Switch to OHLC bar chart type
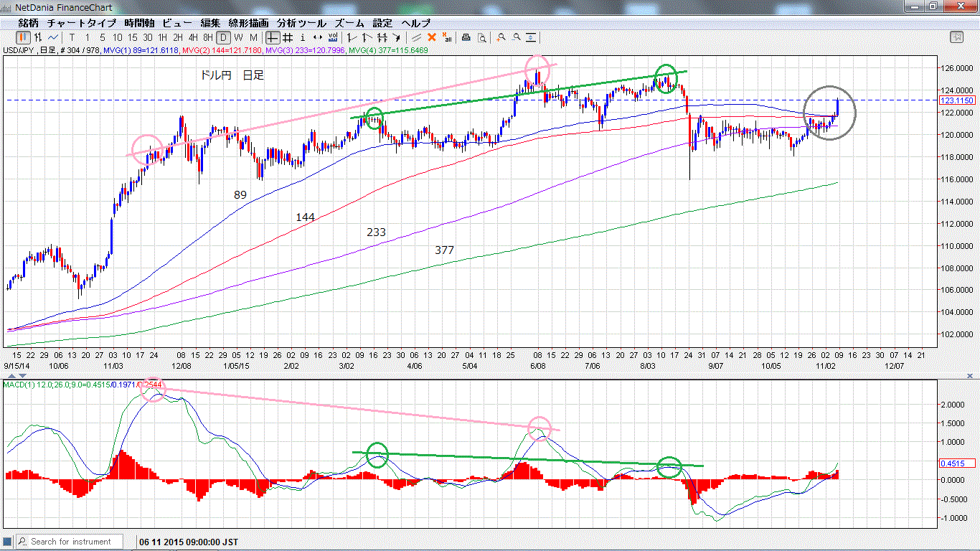 coord(38,37)
